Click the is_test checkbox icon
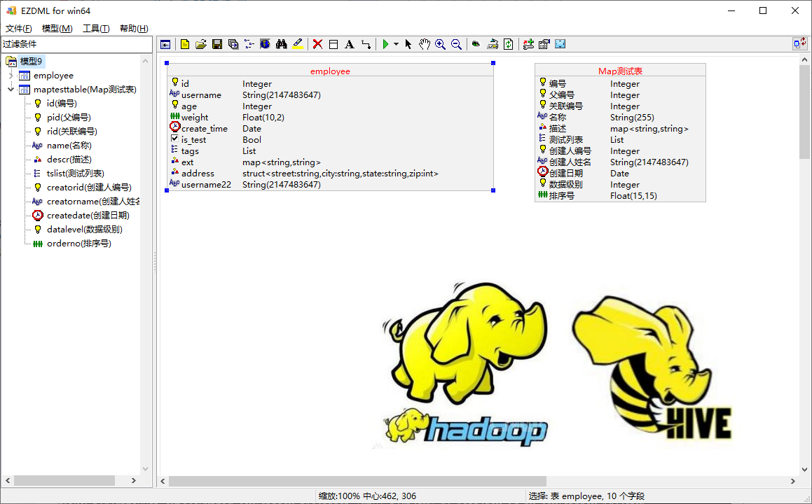The width and height of the screenshot is (812, 504). coord(174,139)
